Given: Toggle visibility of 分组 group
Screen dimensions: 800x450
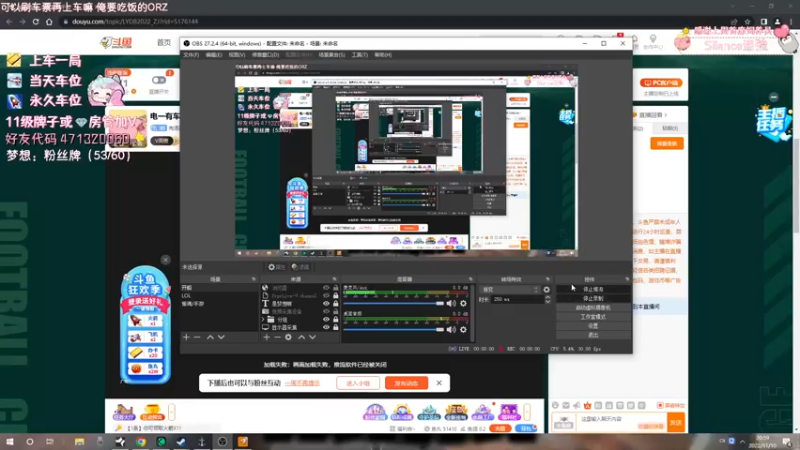Looking at the screenshot, I should (326, 319).
